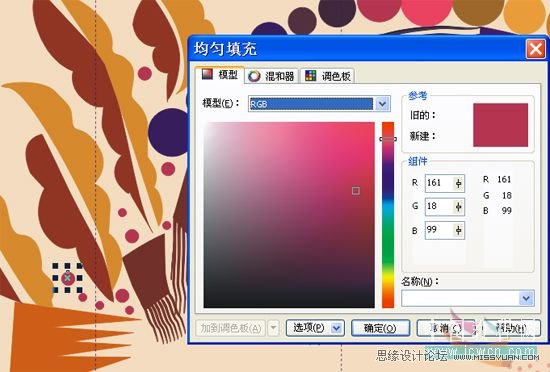Expand the 选项 button dropdown arrow

(337, 328)
